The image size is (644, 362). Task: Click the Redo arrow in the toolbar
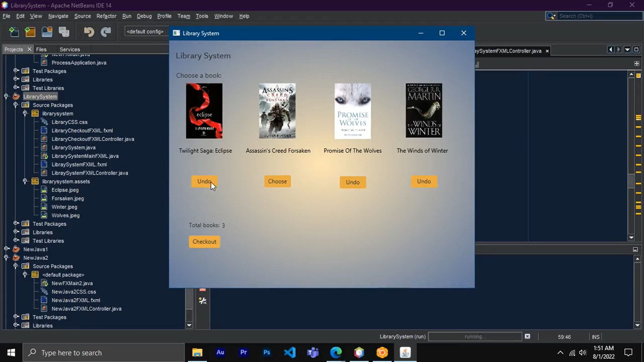tap(106, 32)
